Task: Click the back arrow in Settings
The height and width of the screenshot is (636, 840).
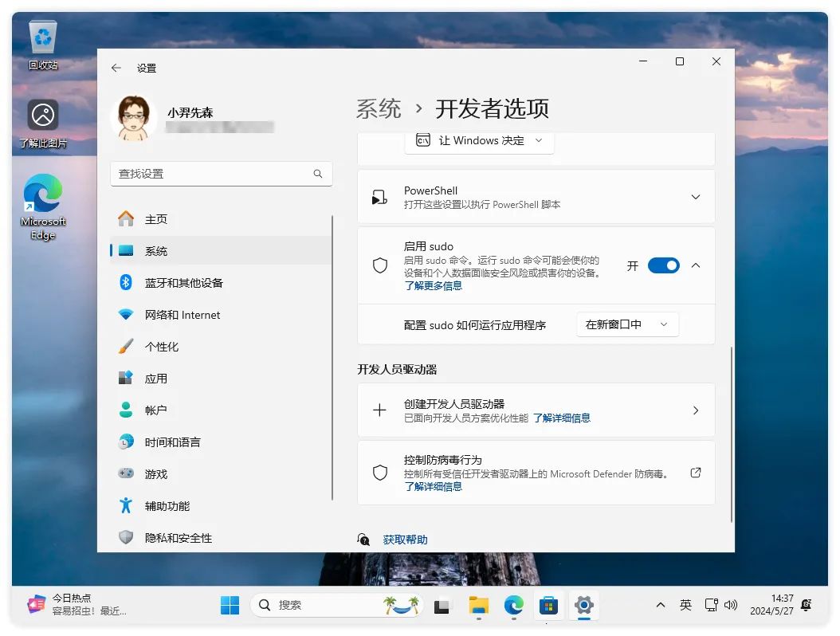Action: tap(116, 69)
